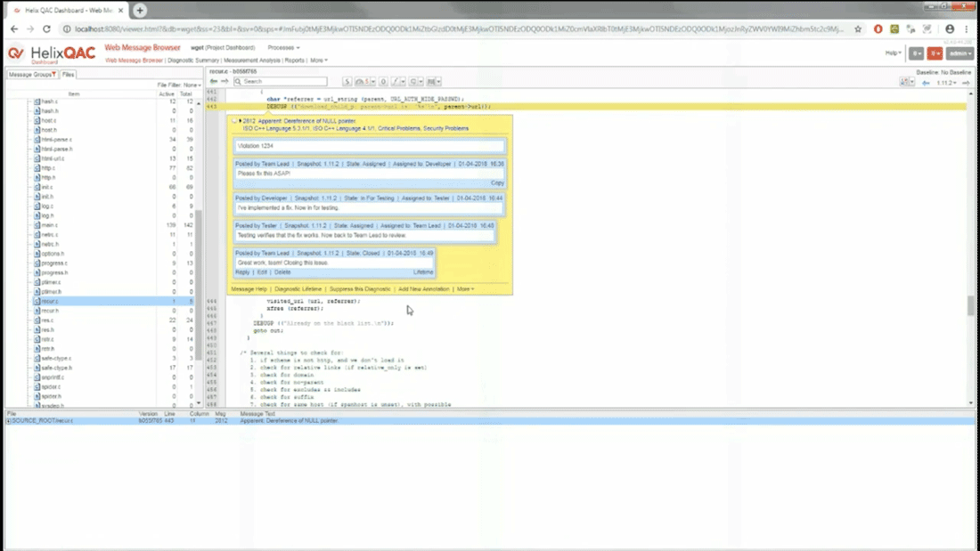
Task: Go to previous message with left arrow
Action: point(214,81)
